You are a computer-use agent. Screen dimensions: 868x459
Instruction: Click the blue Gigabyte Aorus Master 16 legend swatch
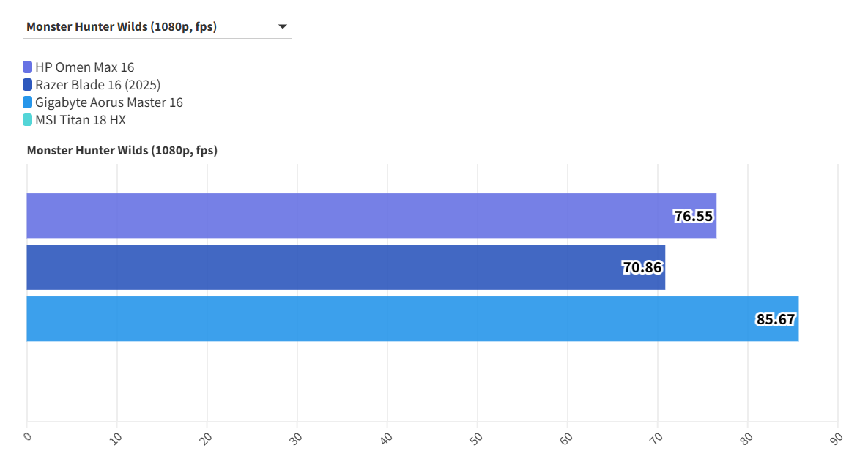27,102
